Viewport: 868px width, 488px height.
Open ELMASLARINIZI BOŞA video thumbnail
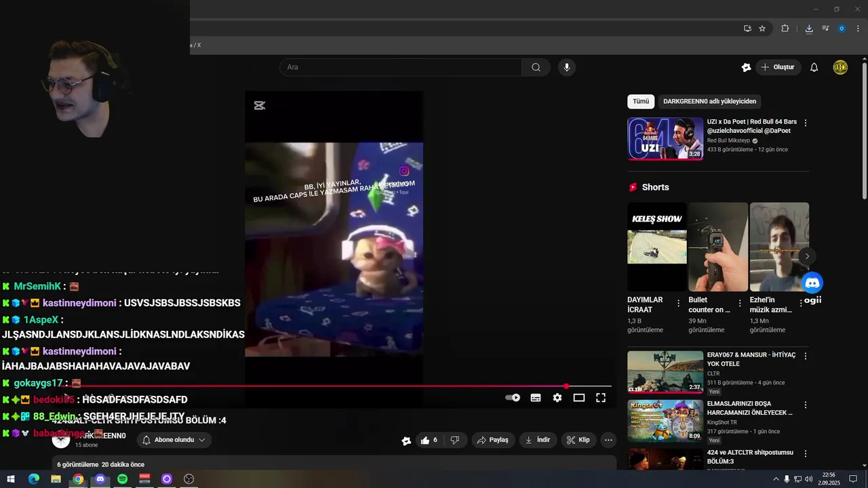[x=665, y=420]
